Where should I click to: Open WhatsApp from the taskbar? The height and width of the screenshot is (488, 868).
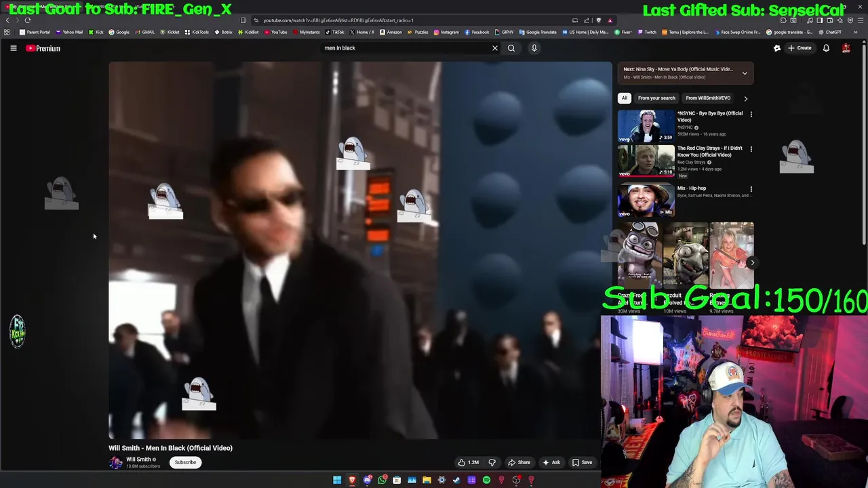(x=382, y=480)
